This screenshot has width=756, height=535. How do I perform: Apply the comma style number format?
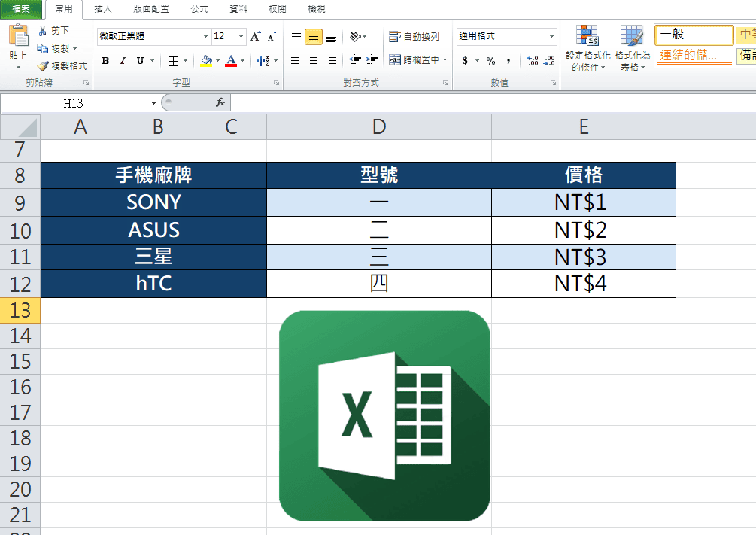point(509,61)
